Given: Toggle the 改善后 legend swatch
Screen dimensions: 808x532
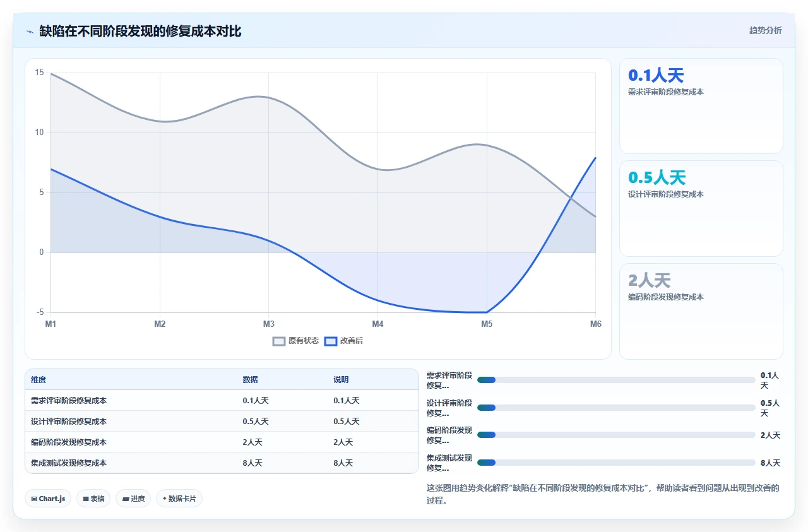Looking at the screenshot, I should pos(331,341).
